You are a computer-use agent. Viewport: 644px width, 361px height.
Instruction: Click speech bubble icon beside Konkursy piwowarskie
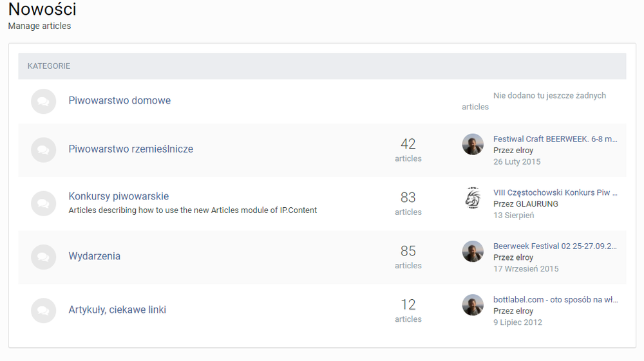43,203
